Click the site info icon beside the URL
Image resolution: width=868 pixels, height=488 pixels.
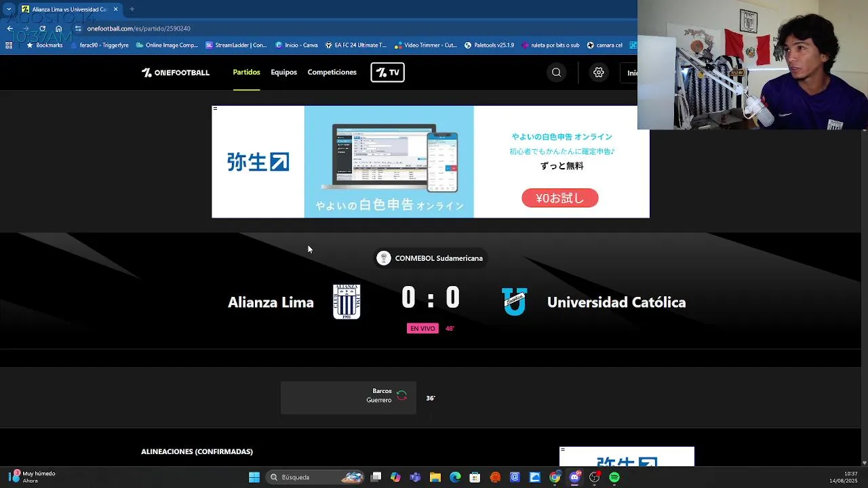coord(78,28)
